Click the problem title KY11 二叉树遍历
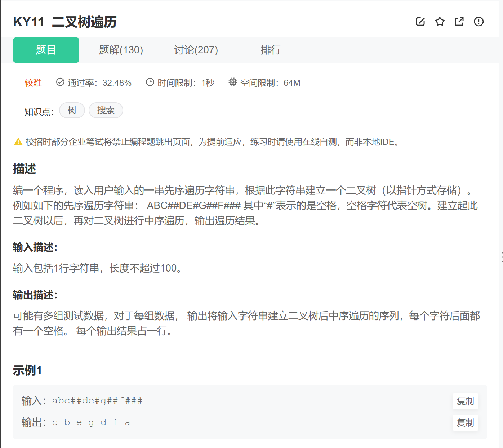This screenshot has width=503, height=448. (x=65, y=22)
